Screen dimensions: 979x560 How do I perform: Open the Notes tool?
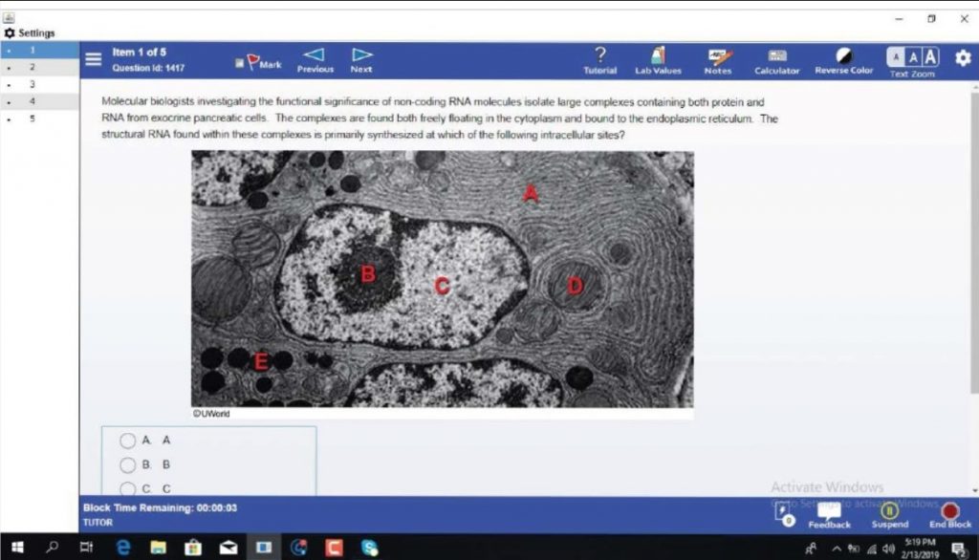(x=718, y=60)
